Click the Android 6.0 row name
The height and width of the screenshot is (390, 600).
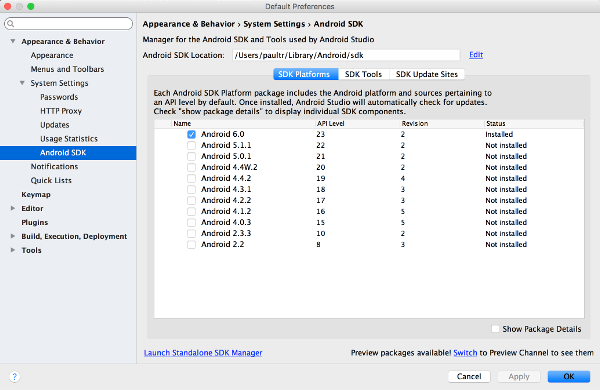[x=223, y=134]
